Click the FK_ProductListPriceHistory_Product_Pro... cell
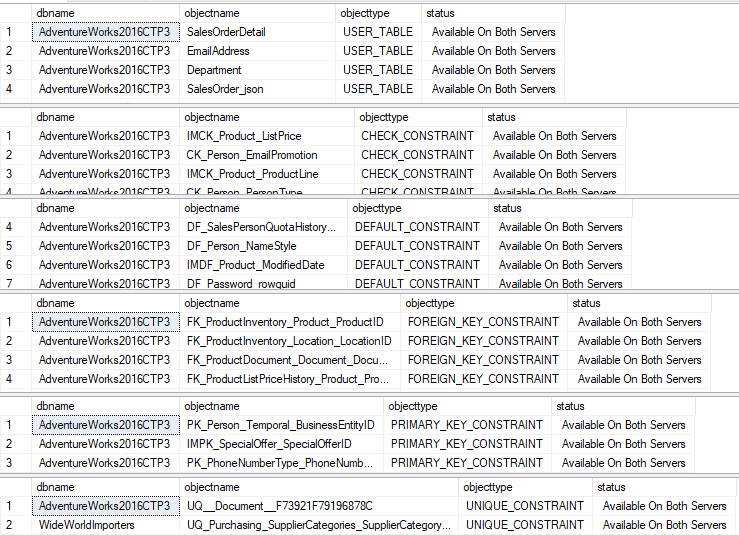 pyautogui.click(x=290, y=379)
